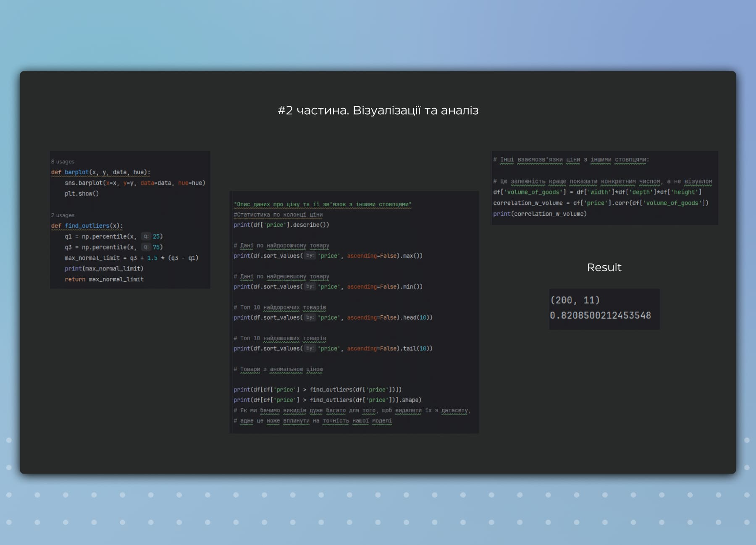Click the 'print(max_normal_limit)' line
756x545 pixels.
(104, 268)
